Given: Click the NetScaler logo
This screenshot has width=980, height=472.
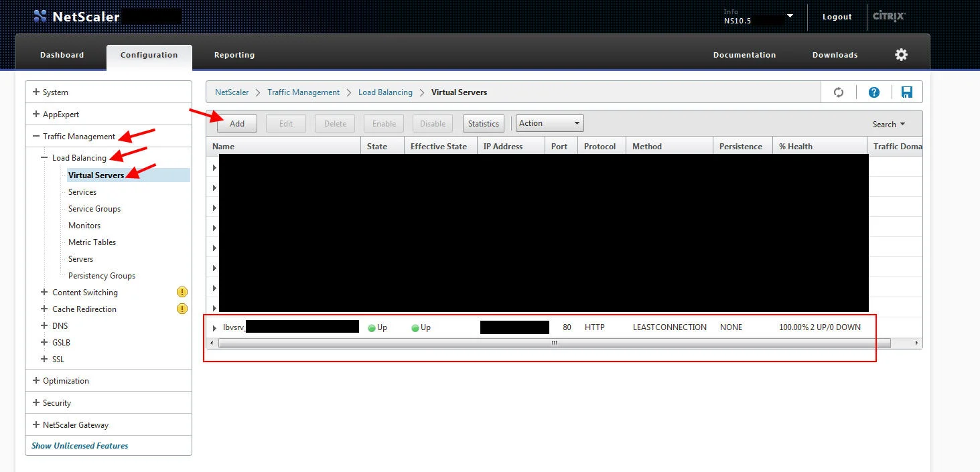Looking at the screenshot, I should [76, 17].
